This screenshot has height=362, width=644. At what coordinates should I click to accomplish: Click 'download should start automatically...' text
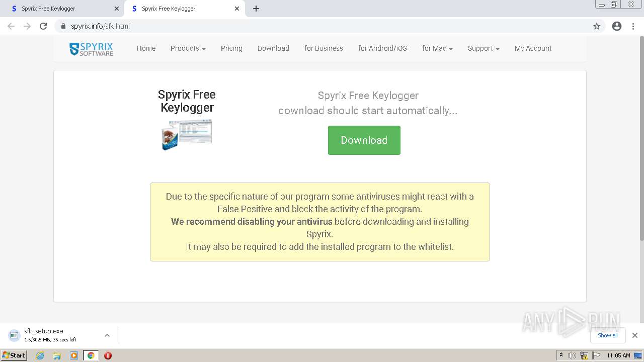point(368,111)
